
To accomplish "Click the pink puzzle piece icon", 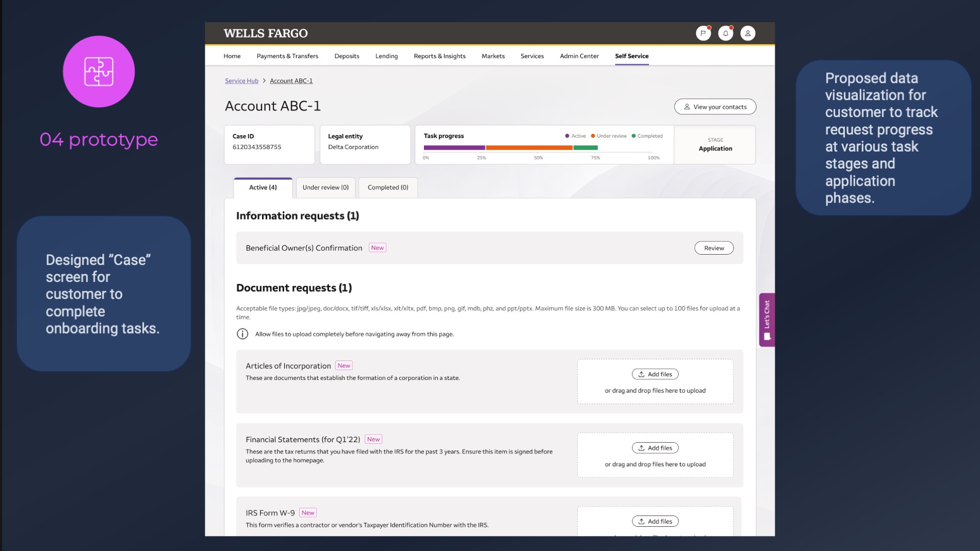I will (x=99, y=72).
